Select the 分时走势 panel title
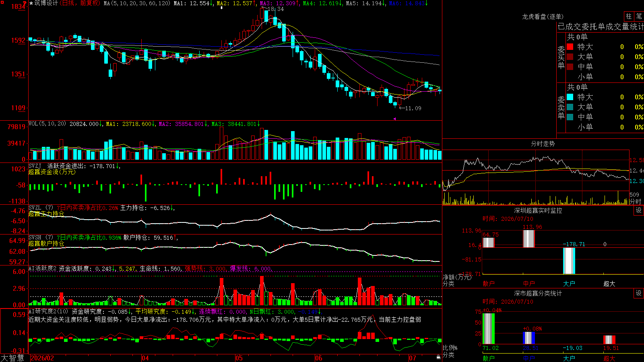The height and width of the screenshot is (362, 644). click(543, 144)
